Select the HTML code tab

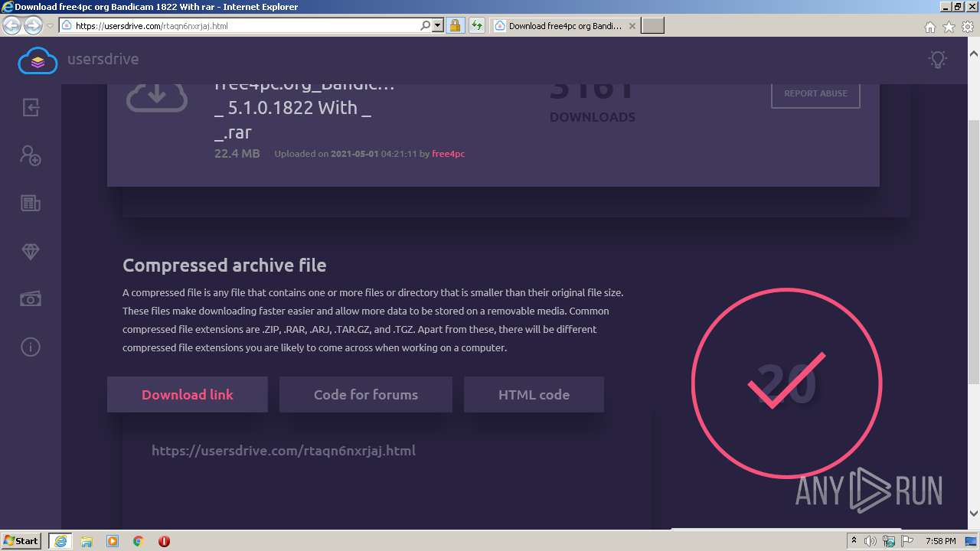tap(534, 395)
